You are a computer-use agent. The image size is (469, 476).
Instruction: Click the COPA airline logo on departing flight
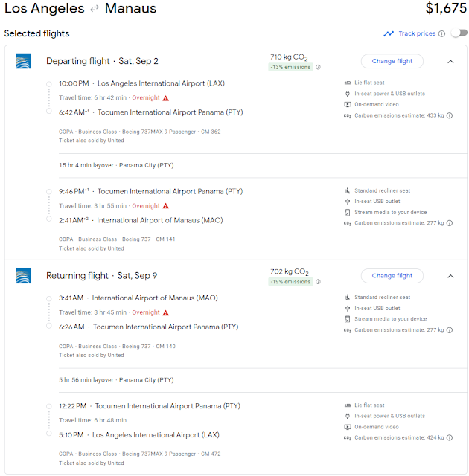tap(23, 61)
